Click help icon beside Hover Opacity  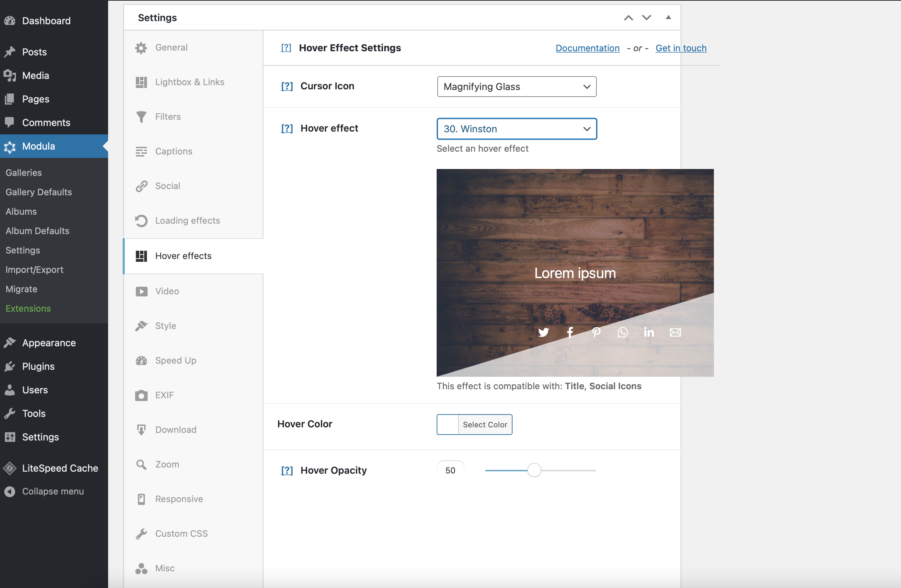tap(287, 470)
